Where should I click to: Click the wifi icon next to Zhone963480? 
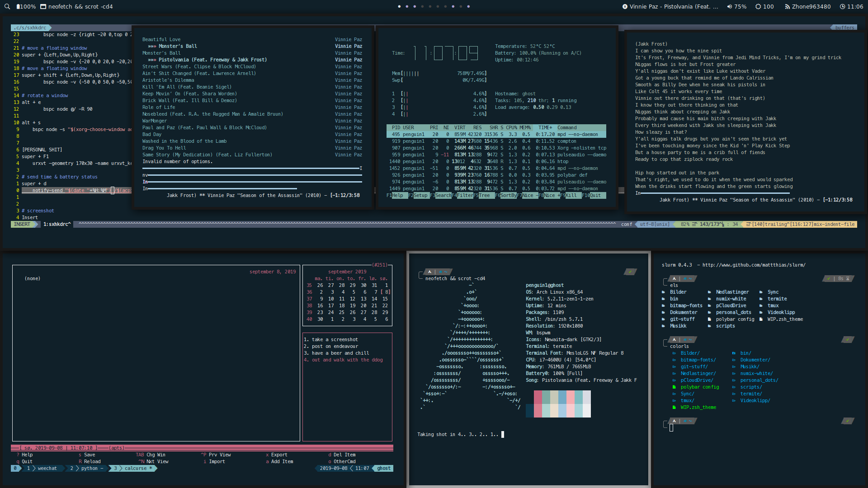pos(787,7)
